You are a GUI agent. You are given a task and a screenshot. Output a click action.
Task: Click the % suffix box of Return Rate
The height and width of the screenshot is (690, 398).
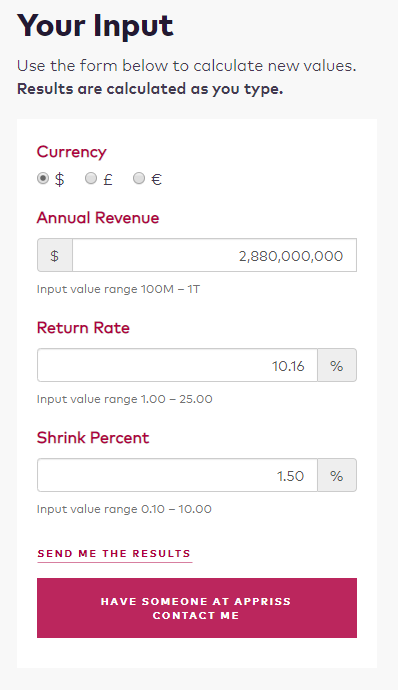(x=337, y=365)
